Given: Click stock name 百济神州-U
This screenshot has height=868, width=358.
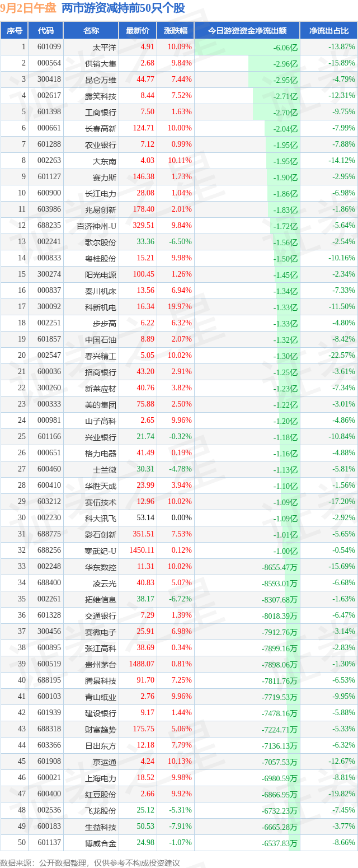Looking at the screenshot, I should pyautogui.click(x=96, y=226).
